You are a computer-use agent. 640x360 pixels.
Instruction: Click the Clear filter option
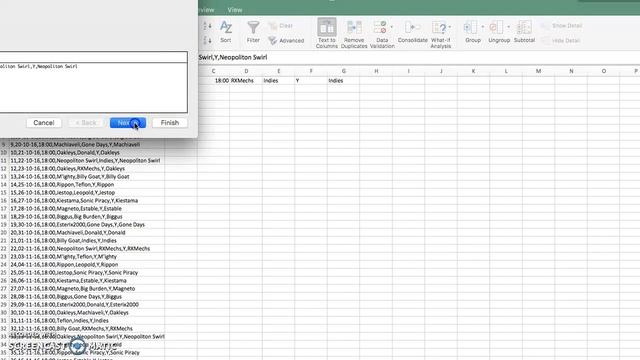point(281,26)
